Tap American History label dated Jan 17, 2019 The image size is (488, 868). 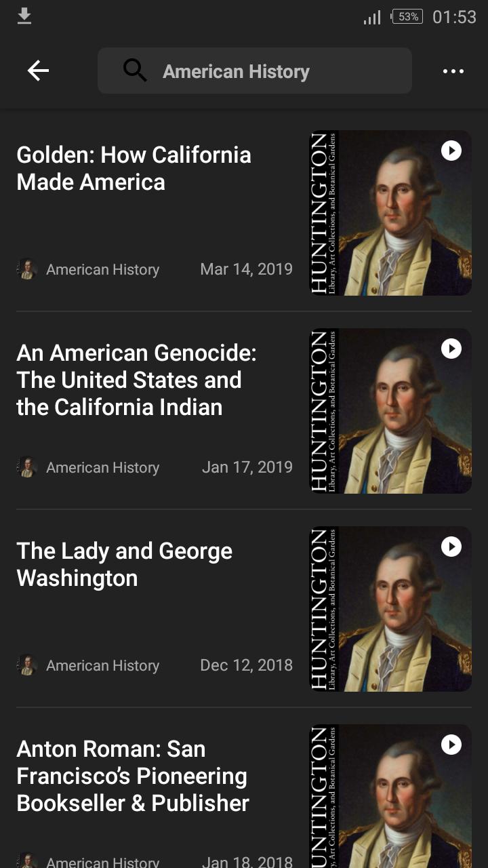[x=102, y=467]
